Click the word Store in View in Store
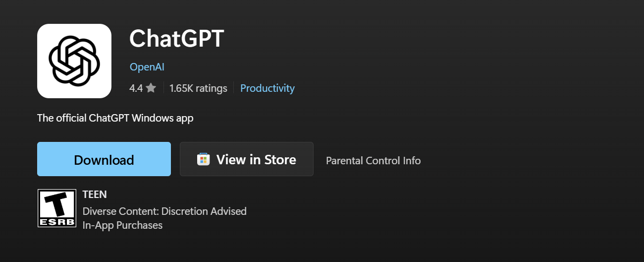 click(280, 159)
